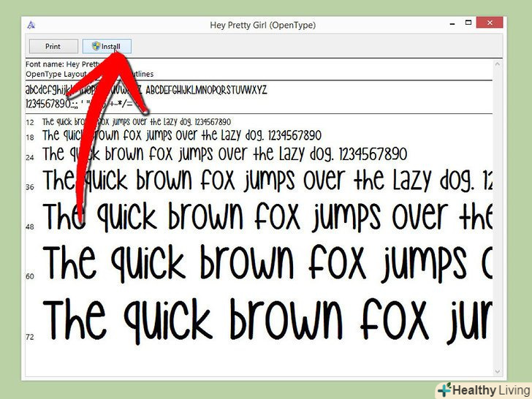This screenshot has height=399, width=532.
Task: Click the 'Font name: Hey Pretty' text
Action: 63,64
